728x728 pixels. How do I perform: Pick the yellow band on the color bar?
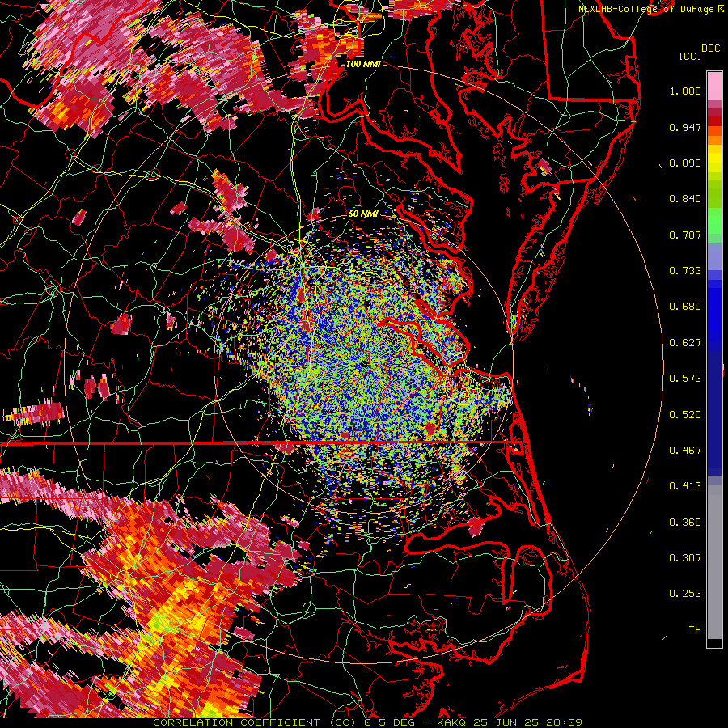[x=714, y=159]
